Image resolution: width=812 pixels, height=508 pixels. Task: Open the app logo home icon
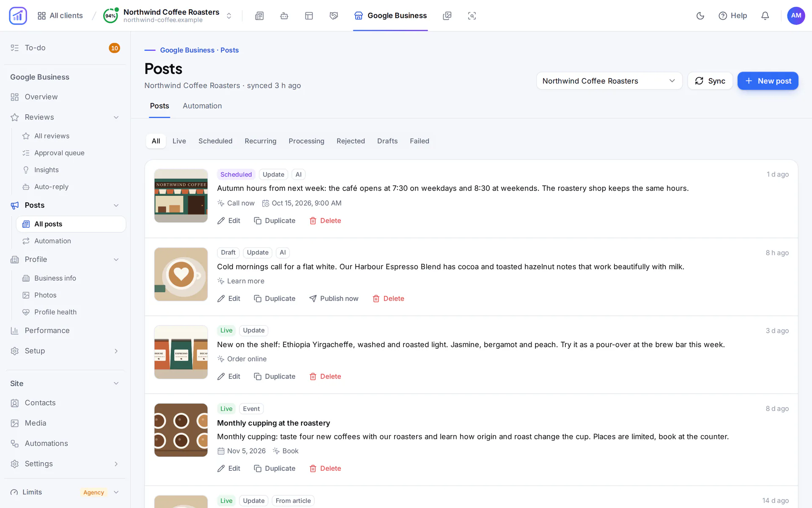pyautogui.click(x=18, y=16)
